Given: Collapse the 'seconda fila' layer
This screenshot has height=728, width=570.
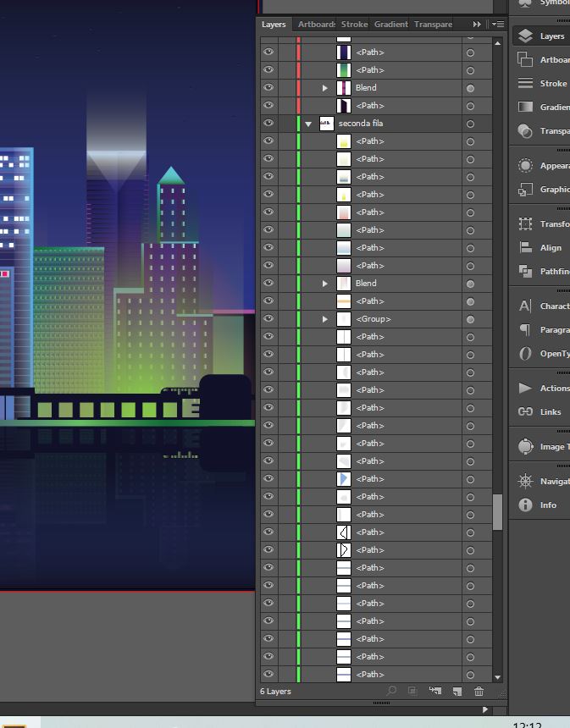Looking at the screenshot, I should 309,124.
